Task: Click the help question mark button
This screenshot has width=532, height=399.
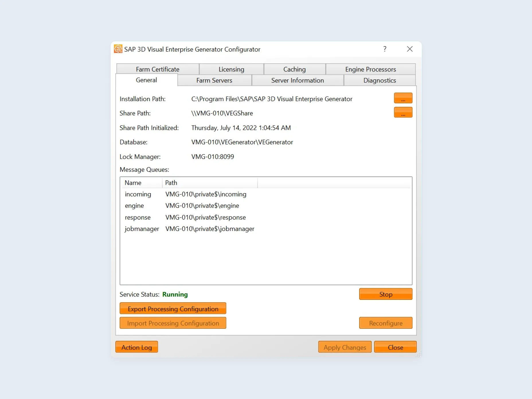Action: (x=385, y=49)
